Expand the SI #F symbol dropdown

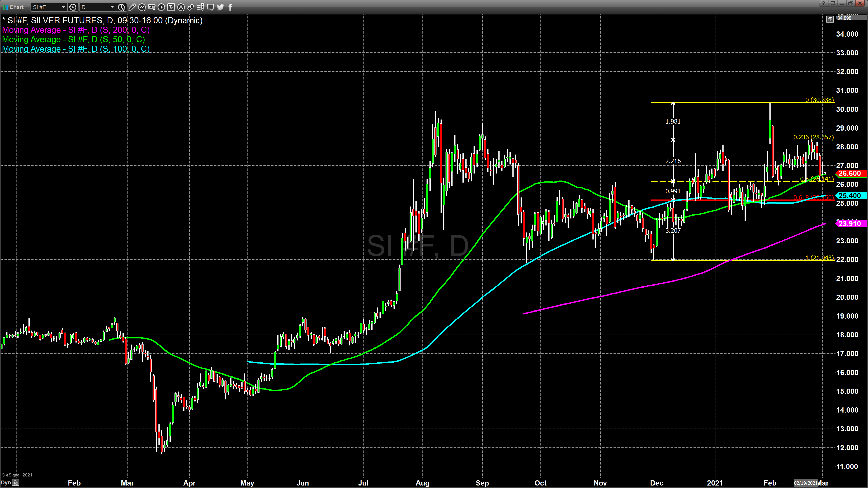click(x=63, y=7)
